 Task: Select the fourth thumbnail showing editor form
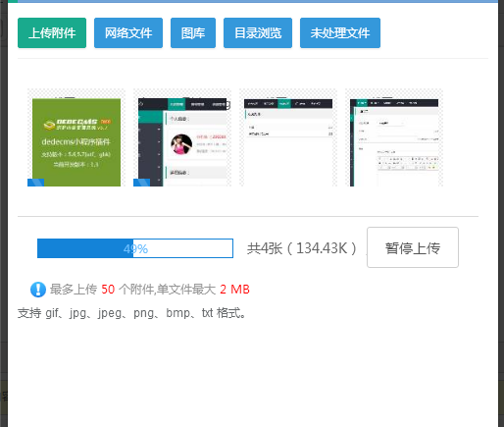394,142
